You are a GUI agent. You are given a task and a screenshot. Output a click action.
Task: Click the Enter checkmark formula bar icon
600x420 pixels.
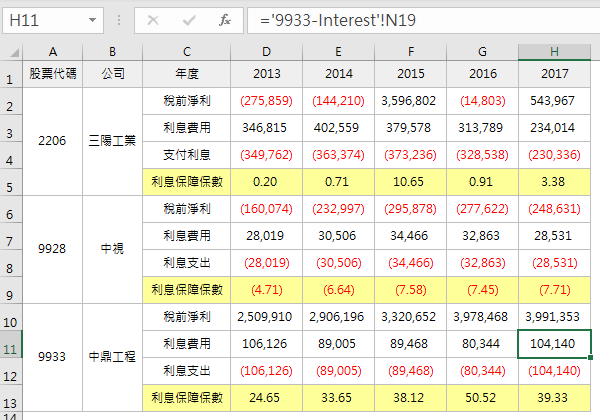[x=189, y=20]
